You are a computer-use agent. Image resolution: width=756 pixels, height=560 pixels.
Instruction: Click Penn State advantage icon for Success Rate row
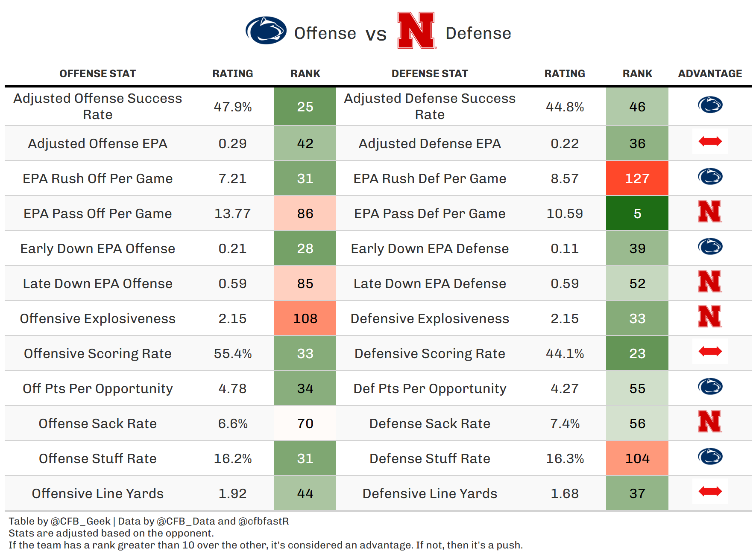(x=710, y=105)
